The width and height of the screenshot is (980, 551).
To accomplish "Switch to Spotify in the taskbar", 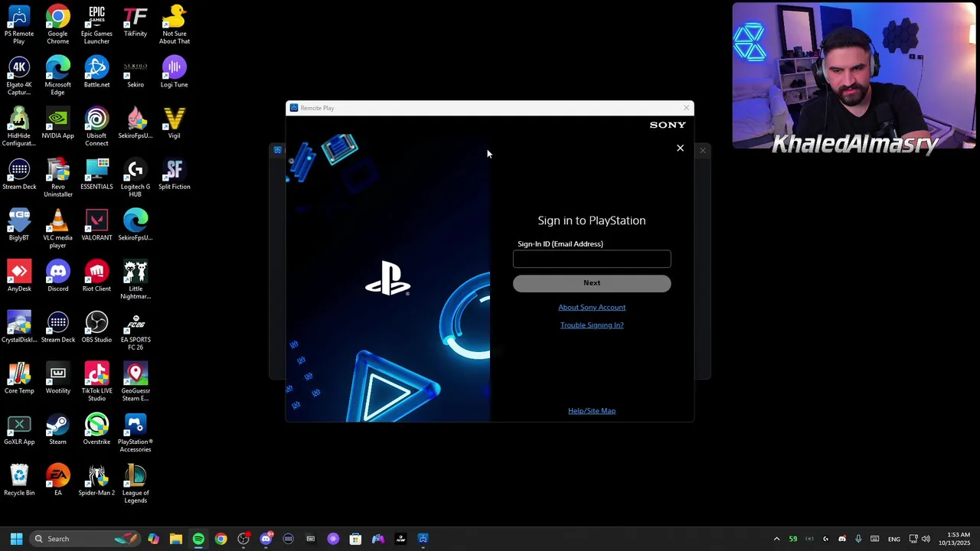I will (x=198, y=539).
